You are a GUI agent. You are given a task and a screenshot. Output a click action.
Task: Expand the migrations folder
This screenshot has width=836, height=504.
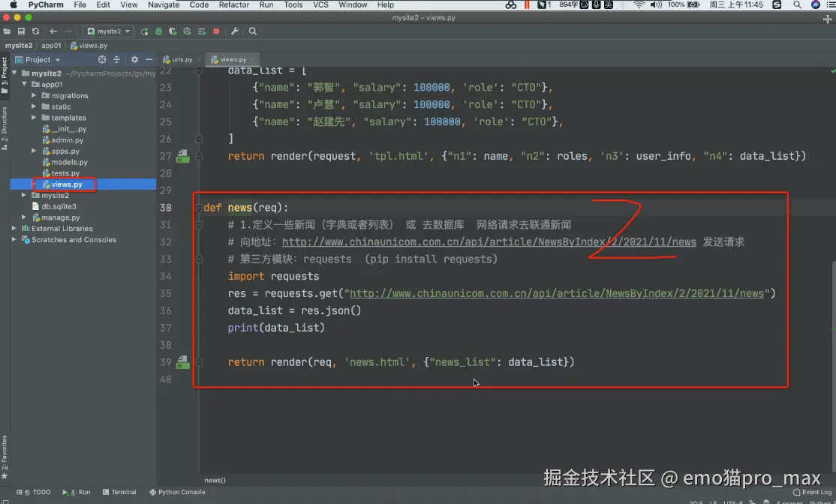point(34,95)
